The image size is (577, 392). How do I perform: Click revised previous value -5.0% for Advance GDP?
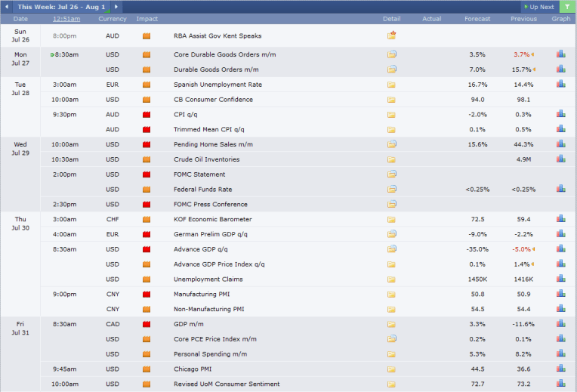click(x=521, y=249)
